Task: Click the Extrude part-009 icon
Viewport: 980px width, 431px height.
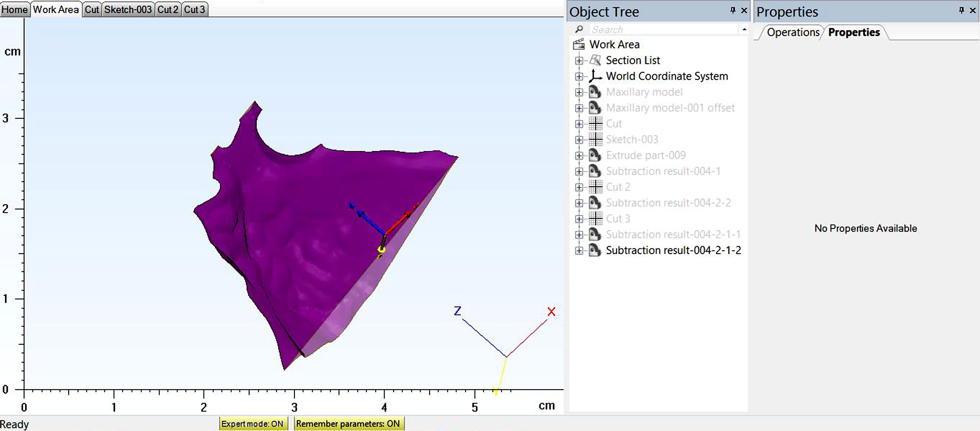Action: point(595,156)
